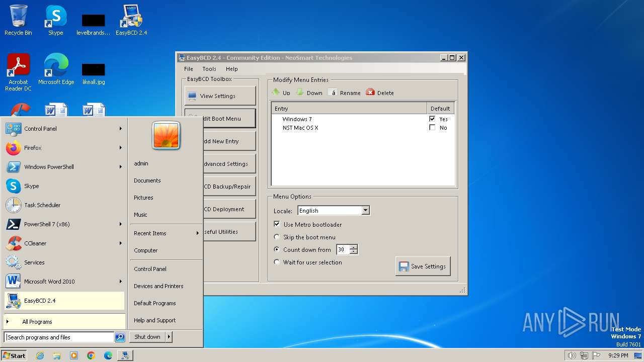This screenshot has width=644, height=362.
Task: Launch CCleaner from Start menu
Action: (x=64, y=243)
